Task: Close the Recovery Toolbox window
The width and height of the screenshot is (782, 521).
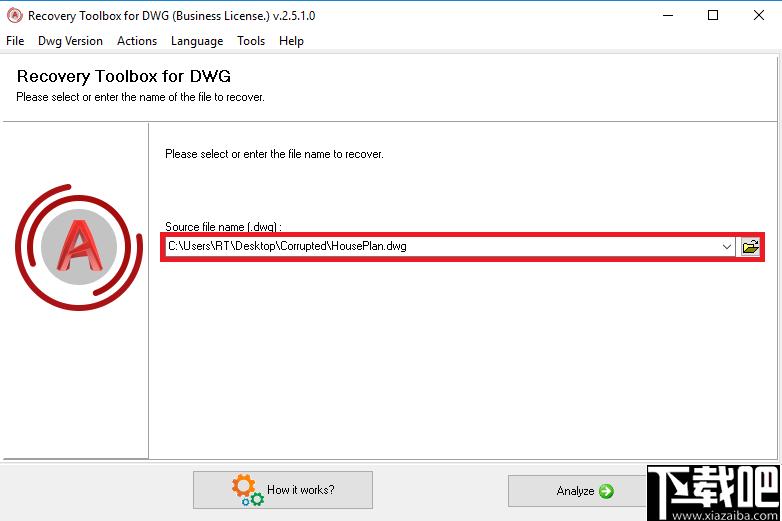Action: point(759,15)
